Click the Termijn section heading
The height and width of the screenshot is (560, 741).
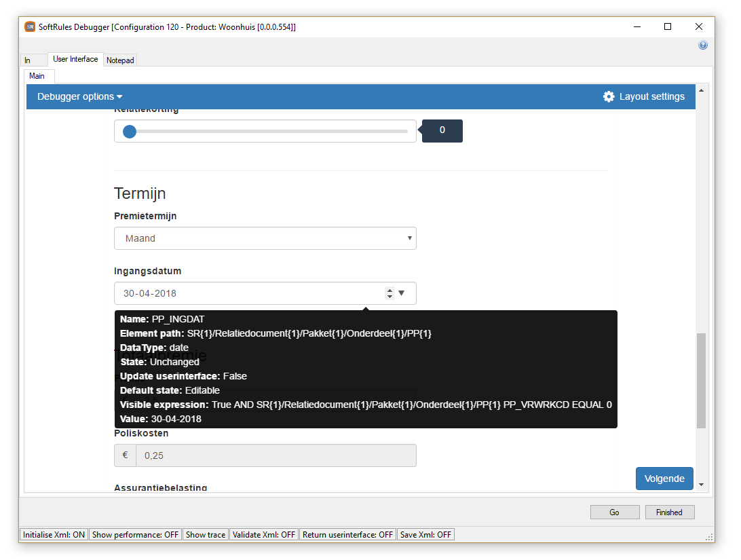[x=140, y=193]
